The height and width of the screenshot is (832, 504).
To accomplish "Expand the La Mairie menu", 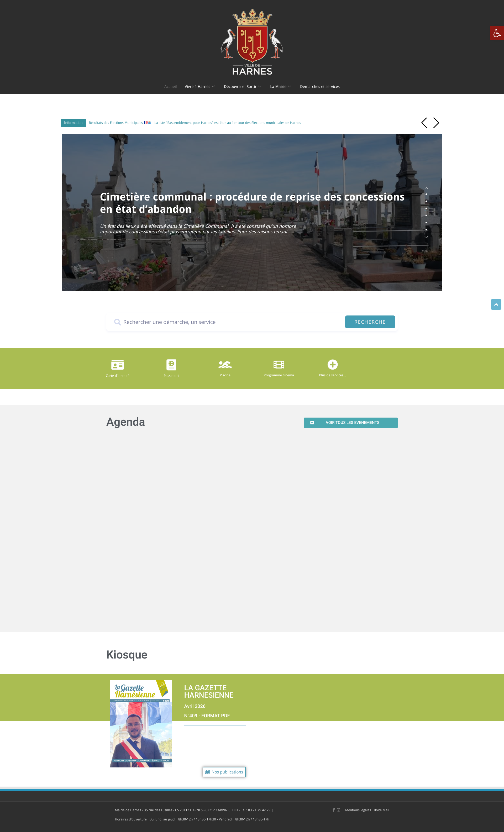I will click(x=280, y=86).
